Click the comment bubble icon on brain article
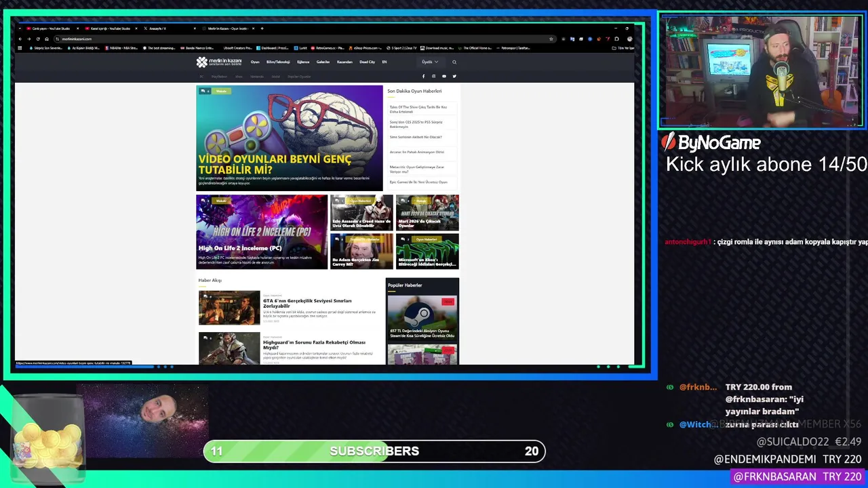 tap(203, 91)
